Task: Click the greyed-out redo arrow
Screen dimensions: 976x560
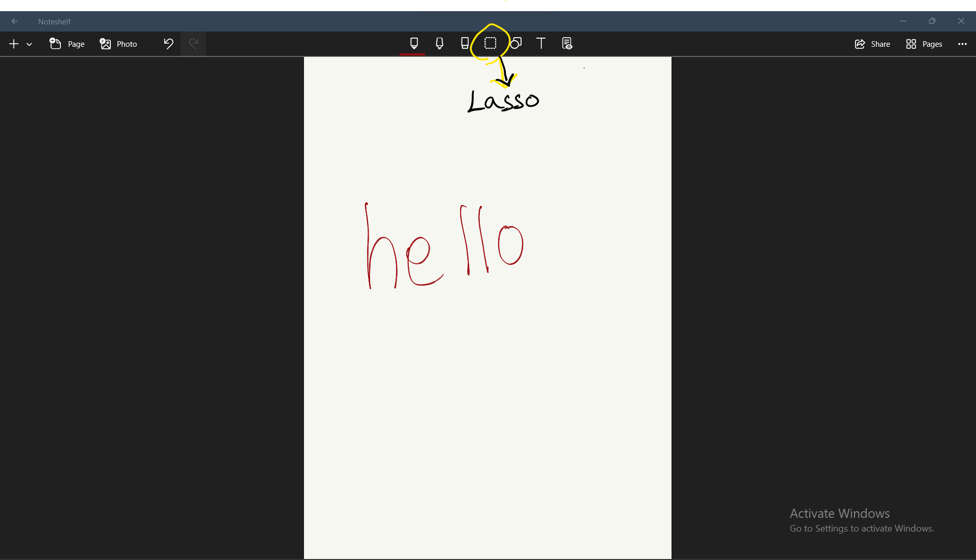Action: coord(193,44)
